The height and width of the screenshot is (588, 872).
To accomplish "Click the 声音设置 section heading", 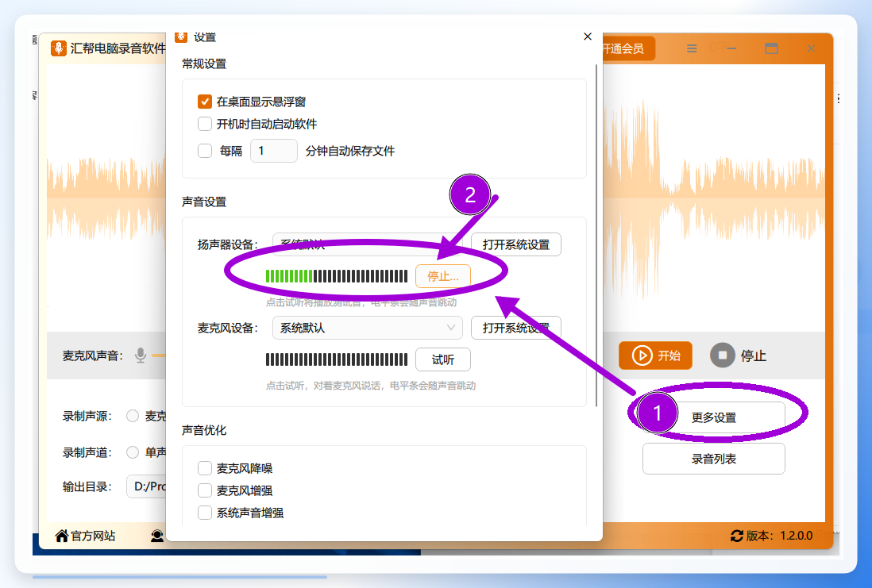I will 204,202.
